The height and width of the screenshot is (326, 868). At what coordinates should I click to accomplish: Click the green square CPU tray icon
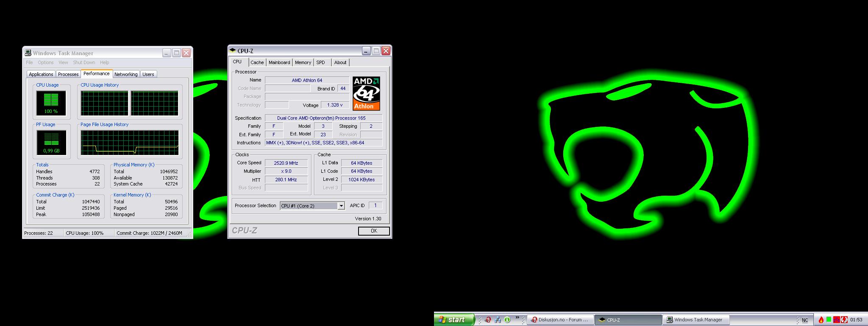829,319
